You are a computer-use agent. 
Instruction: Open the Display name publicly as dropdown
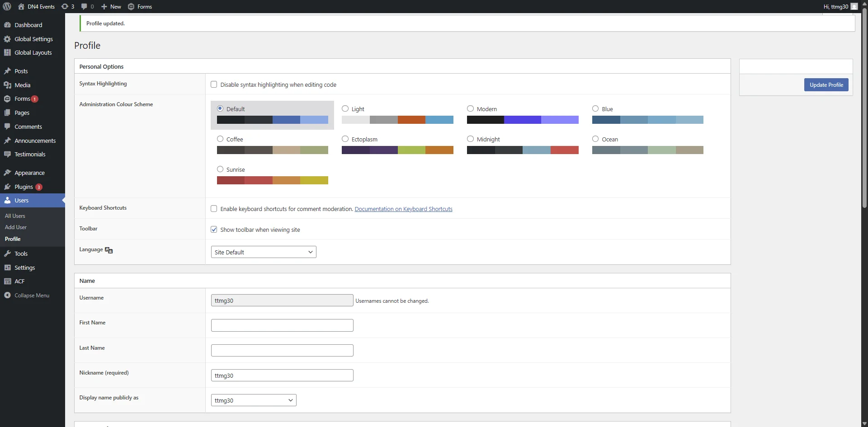click(253, 400)
